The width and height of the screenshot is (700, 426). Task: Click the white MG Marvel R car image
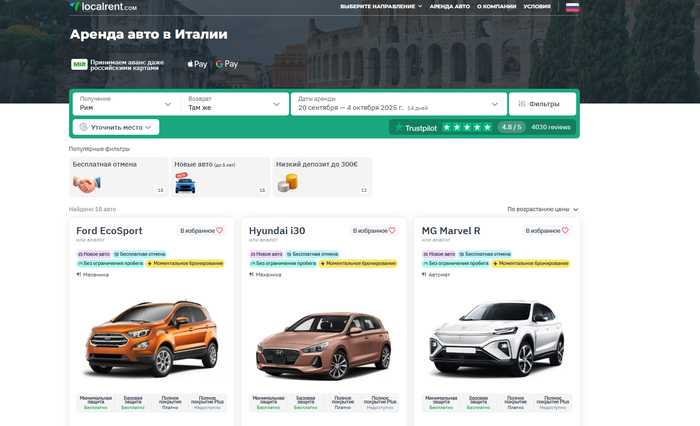[x=496, y=338]
